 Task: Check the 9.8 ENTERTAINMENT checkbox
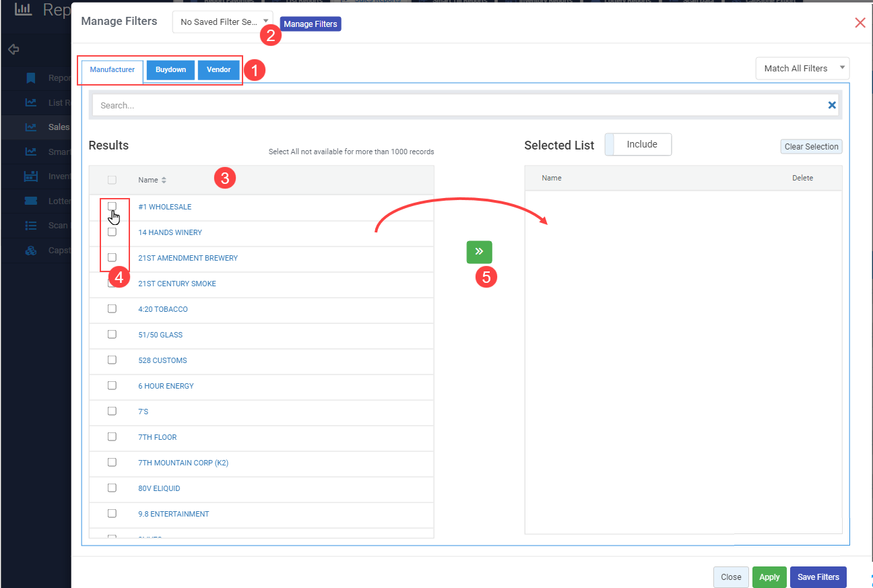tap(112, 513)
